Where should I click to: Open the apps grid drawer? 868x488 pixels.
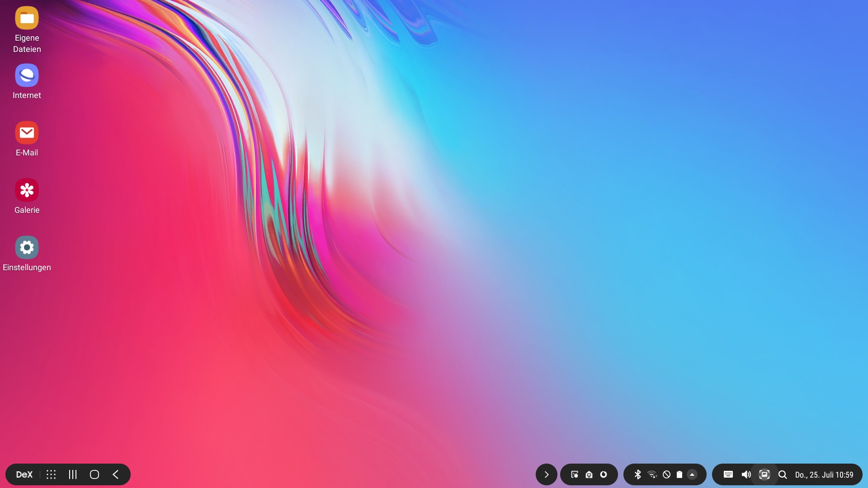[51, 474]
